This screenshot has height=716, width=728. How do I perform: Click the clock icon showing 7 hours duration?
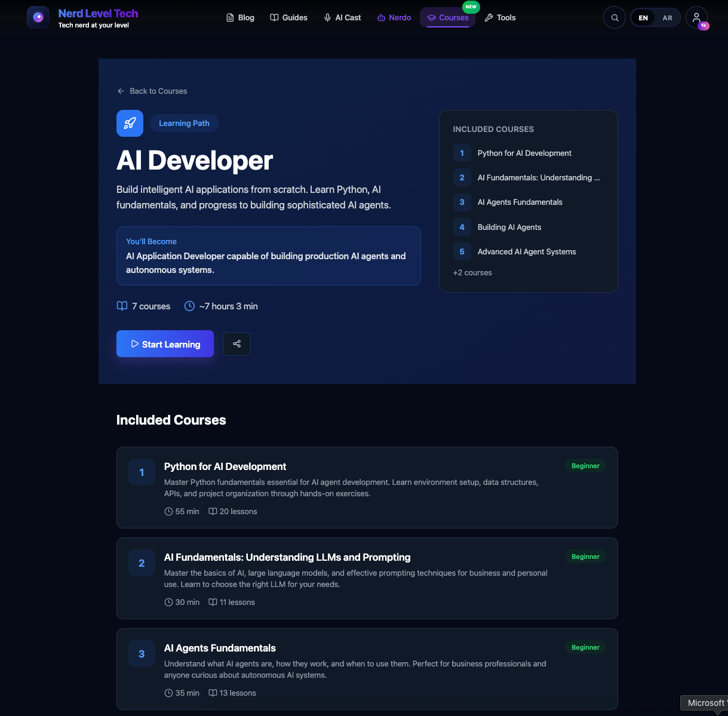coord(189,306)
